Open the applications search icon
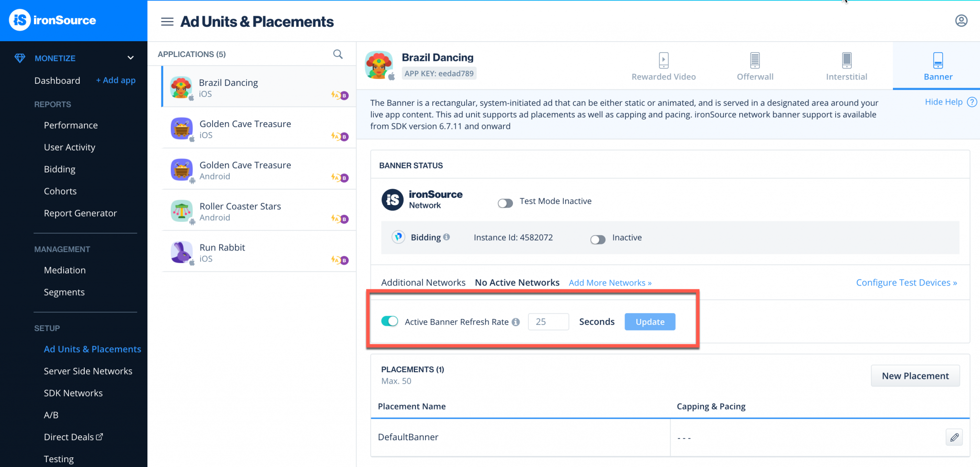Image resolution: width=980 pixels, height=467 pixels. coord(338,54)
